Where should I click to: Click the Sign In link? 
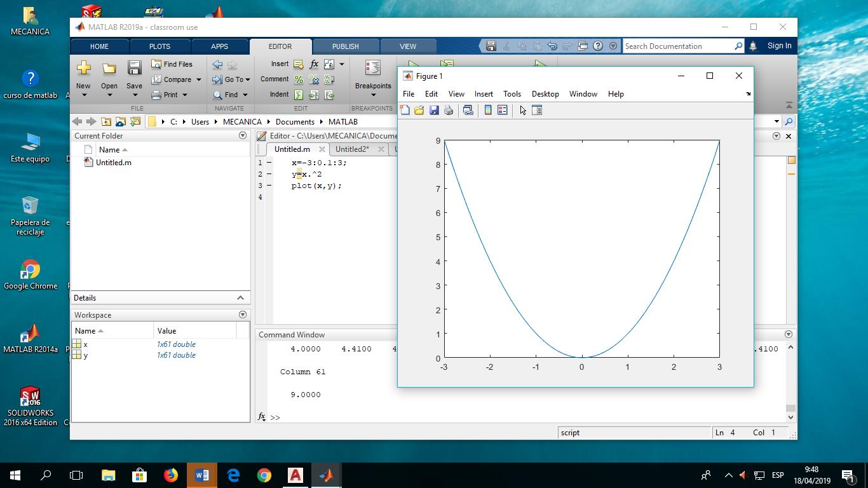tap(779, 46)
